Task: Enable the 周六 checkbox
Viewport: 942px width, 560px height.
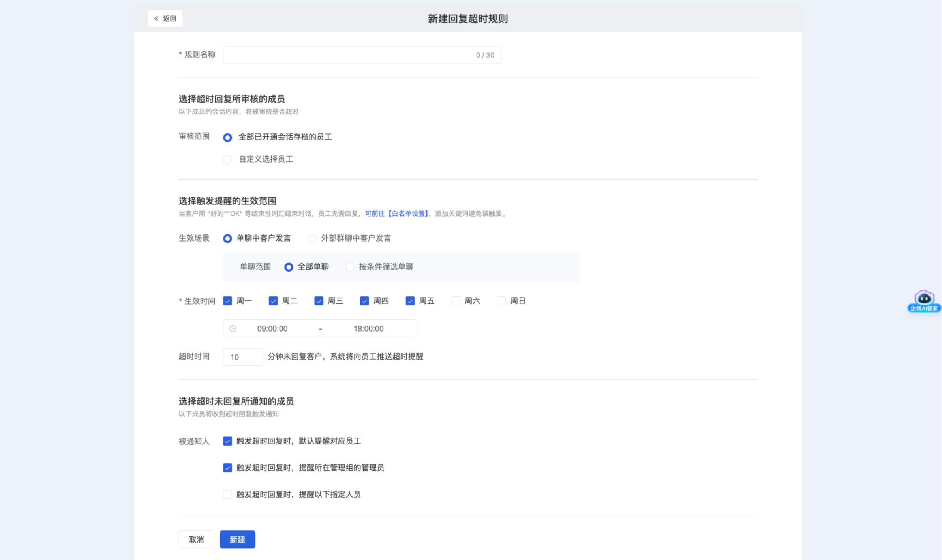Action: pyautogui.click(x=456, y=301)
